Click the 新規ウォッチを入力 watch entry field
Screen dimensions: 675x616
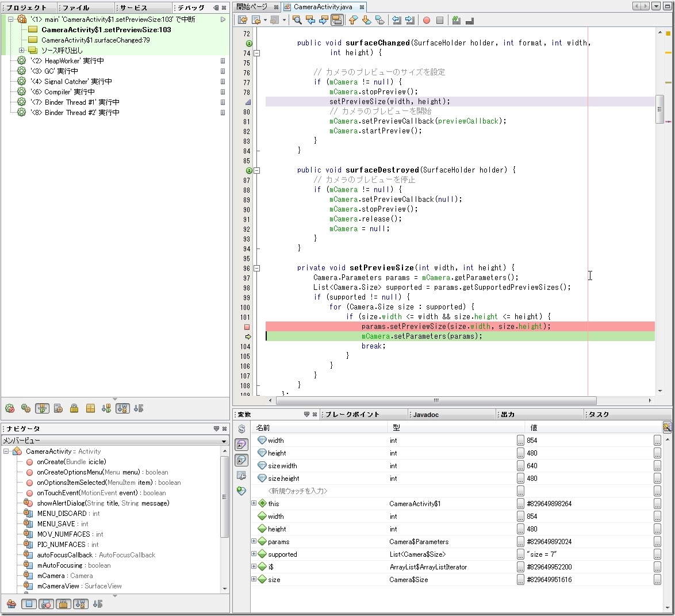[298, 491]
